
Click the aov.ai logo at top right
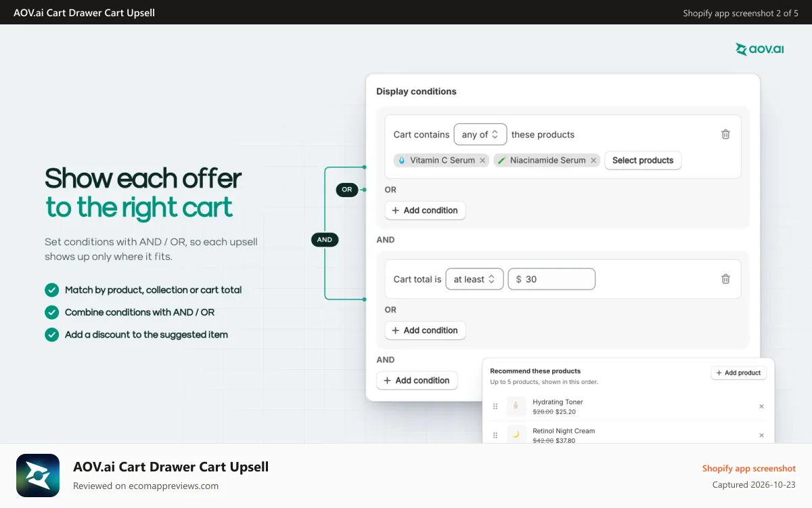pyautogui.click(x=760, y=49)
